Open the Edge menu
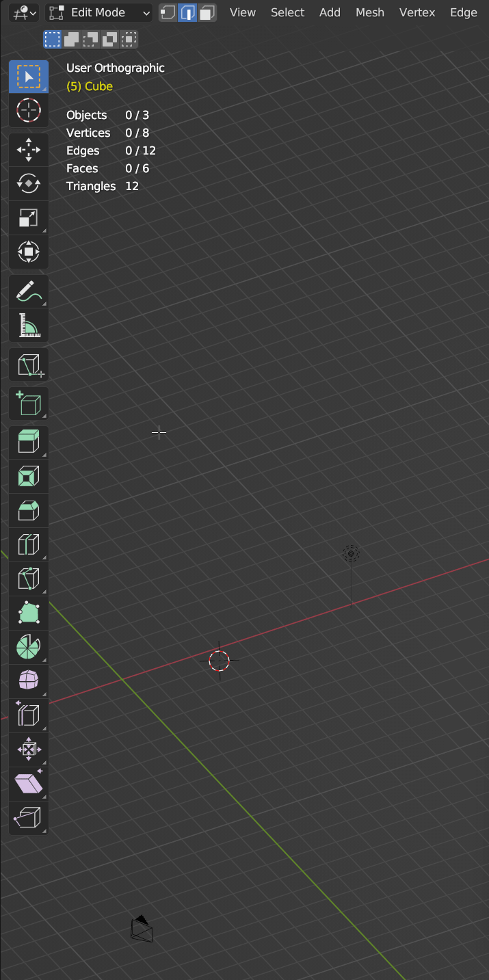Image resolution: width=489 pixels, height=980 pixels. [x=464, y=12]
